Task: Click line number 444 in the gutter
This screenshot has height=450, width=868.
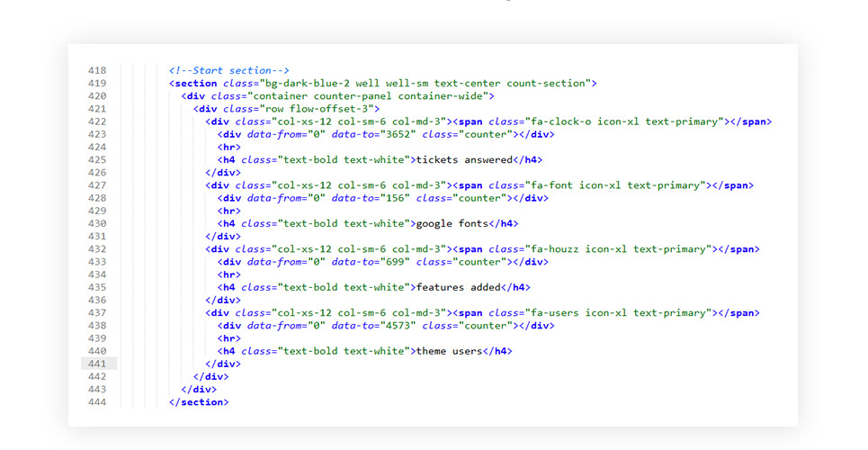Action: tap(97, 402)
